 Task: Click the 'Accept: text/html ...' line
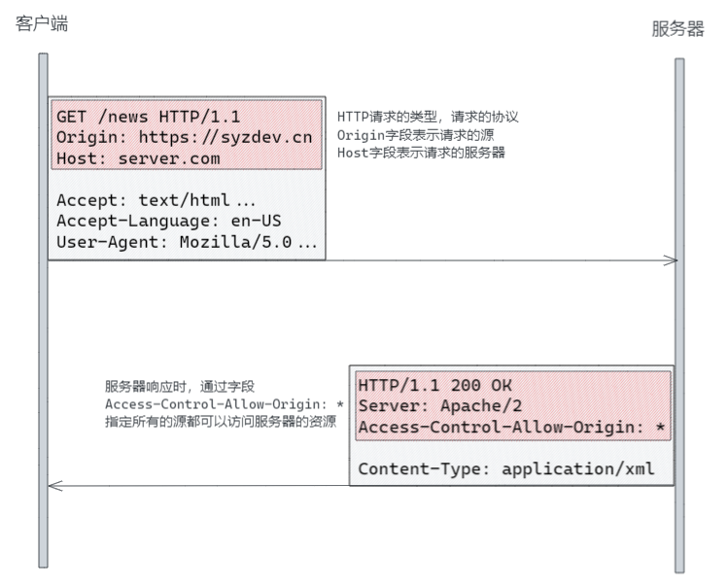point(156,200)
